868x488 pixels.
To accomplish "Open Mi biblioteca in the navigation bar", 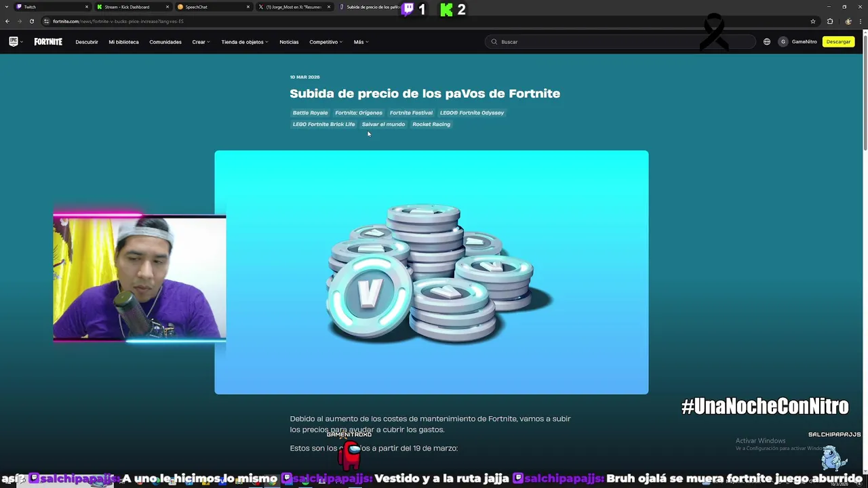I will [123, 42].
